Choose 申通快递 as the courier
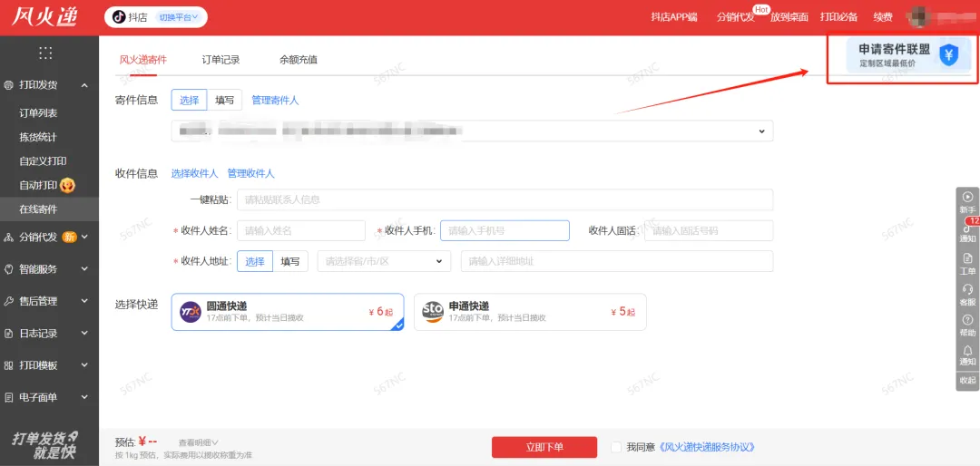980x466 pixels. click(x=530, y=312)
